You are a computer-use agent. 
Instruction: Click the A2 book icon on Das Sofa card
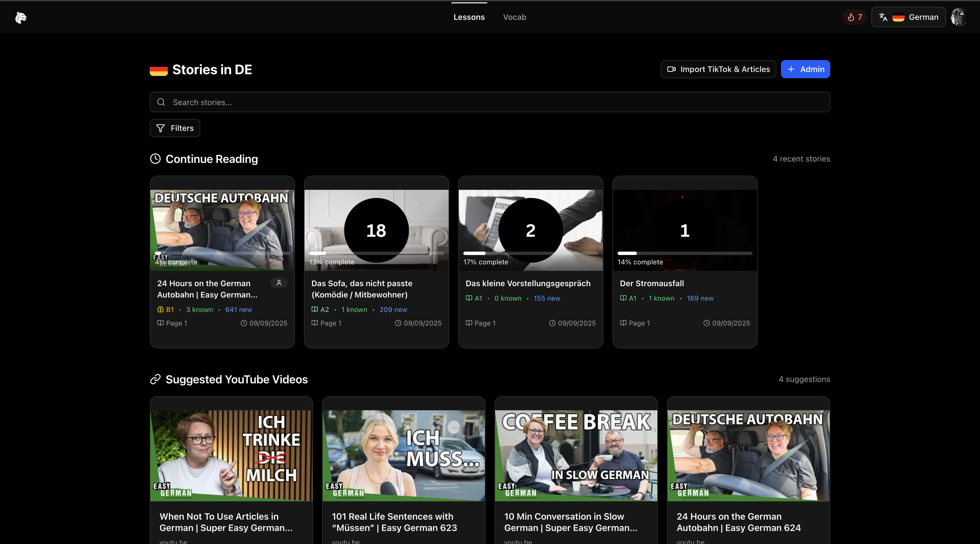315,309
